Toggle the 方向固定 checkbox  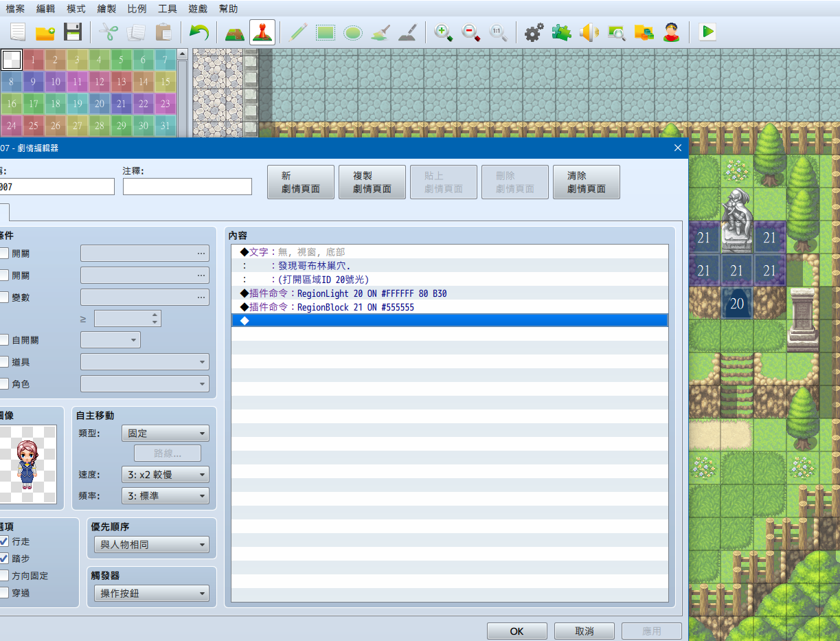[x=4, y=576]
